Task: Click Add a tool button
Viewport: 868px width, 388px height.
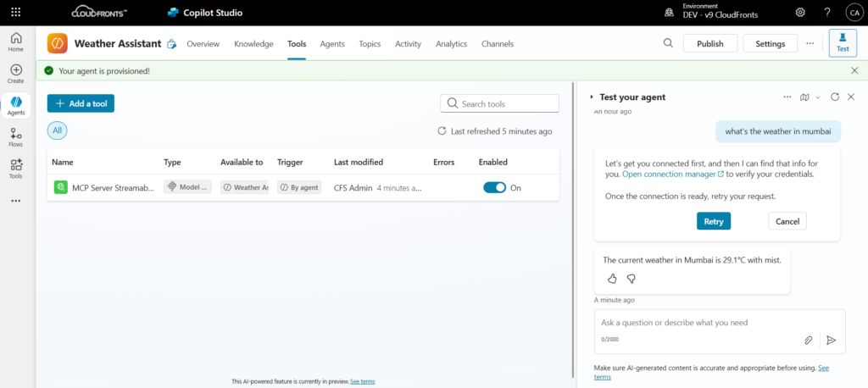Action: (81, 103)
